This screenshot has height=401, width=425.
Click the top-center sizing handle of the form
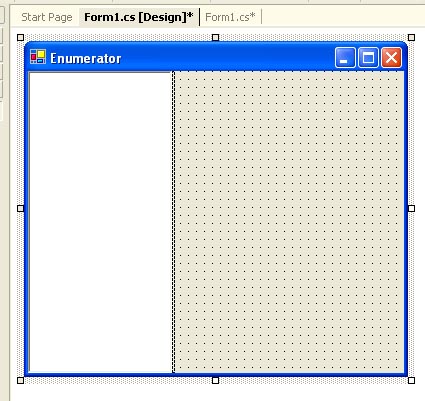(x=216, y=37)
